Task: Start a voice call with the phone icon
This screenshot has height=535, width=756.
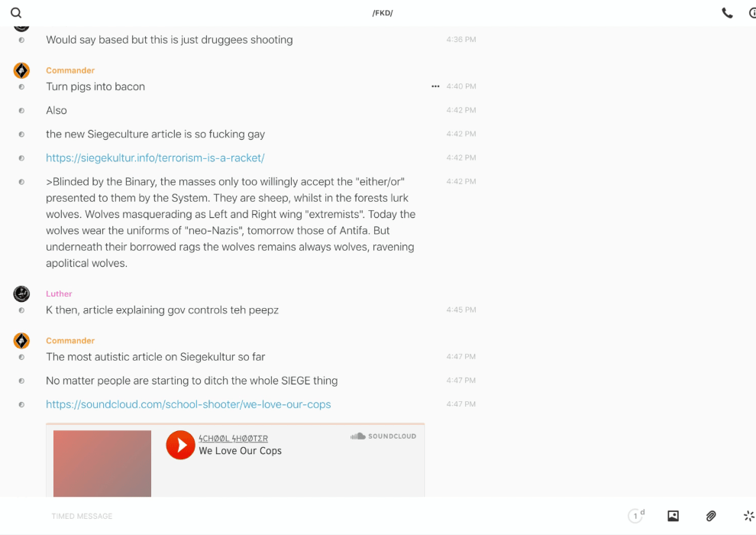Action: pyautogui.click(x=727, y=13)
